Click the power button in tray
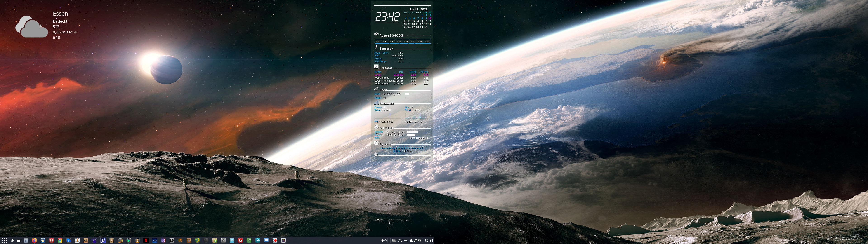The image size is (868, 244). point(427,241)
